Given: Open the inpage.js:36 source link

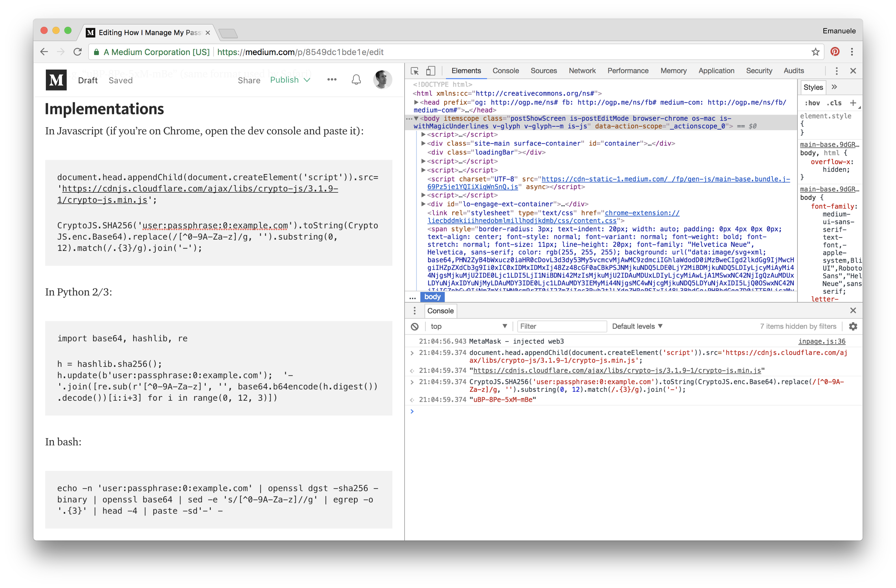Looking at the screenshot, I should point(822,341).
